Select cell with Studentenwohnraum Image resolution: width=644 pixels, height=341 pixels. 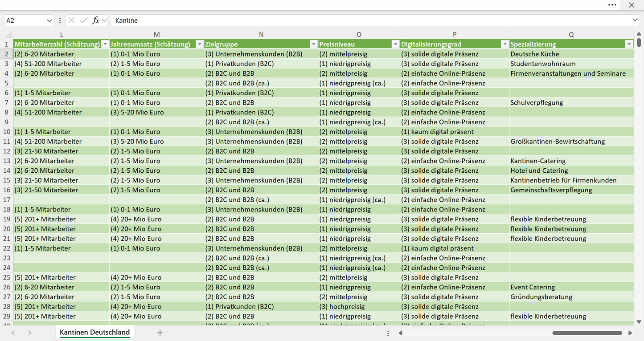(571, 64)
